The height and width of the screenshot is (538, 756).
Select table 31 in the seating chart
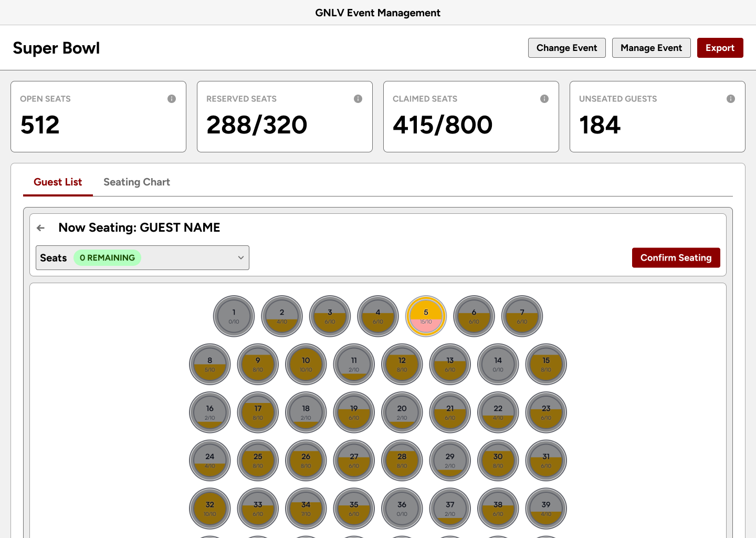546,461
